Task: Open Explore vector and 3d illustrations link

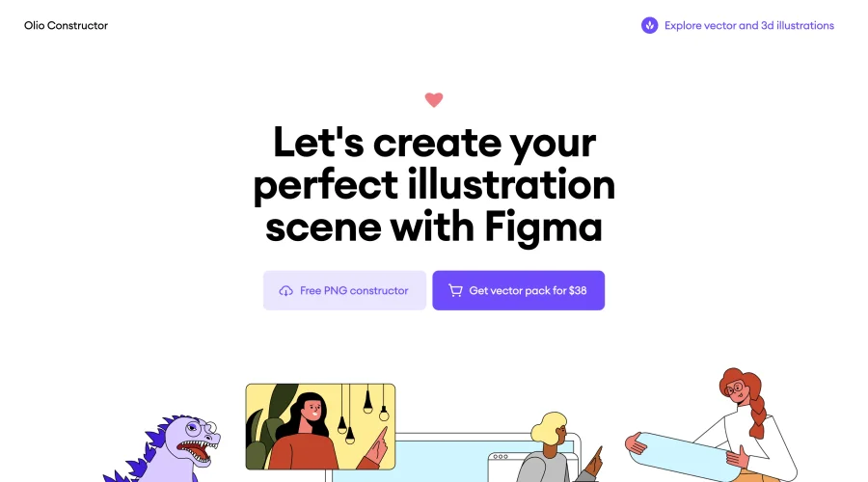Action: pyautogui.click(x=749, y=25)
